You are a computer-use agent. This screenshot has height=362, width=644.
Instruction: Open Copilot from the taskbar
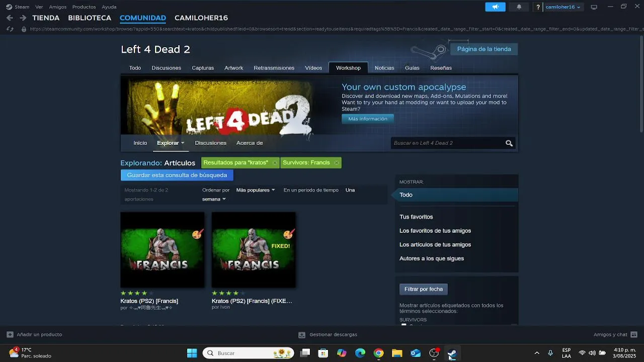[342, 353]
